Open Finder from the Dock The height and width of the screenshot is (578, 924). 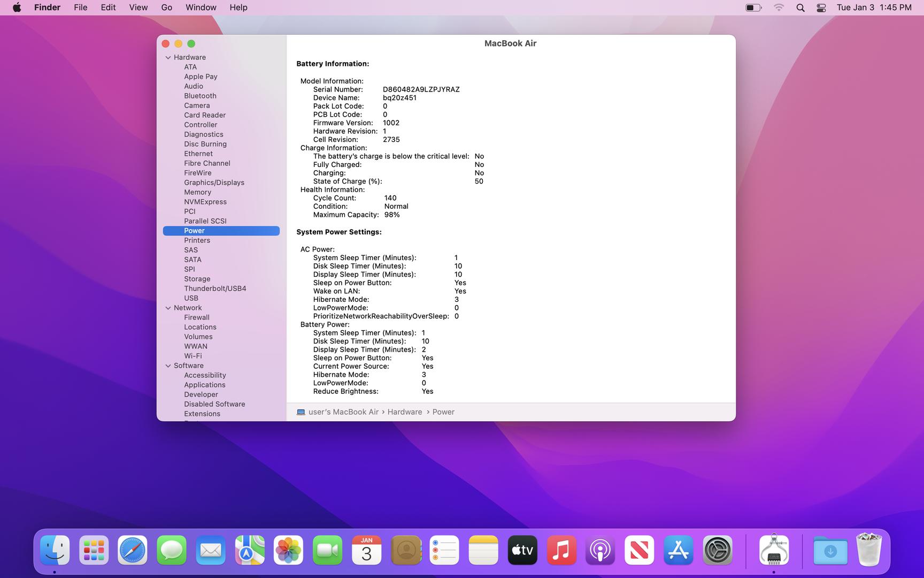(55, 550)
